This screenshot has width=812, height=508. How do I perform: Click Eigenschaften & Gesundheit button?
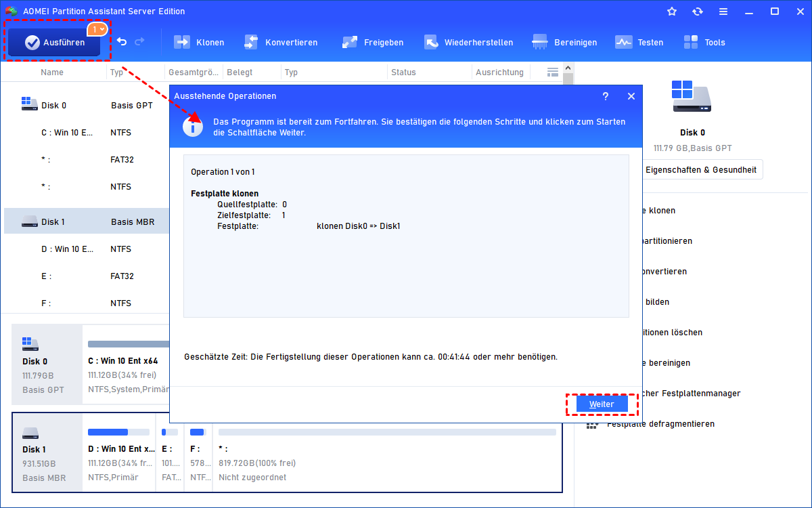click(700, 170)
